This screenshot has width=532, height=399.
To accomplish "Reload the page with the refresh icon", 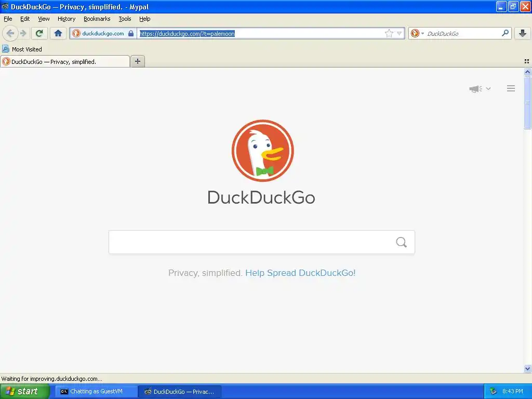I will click(39, 33).
